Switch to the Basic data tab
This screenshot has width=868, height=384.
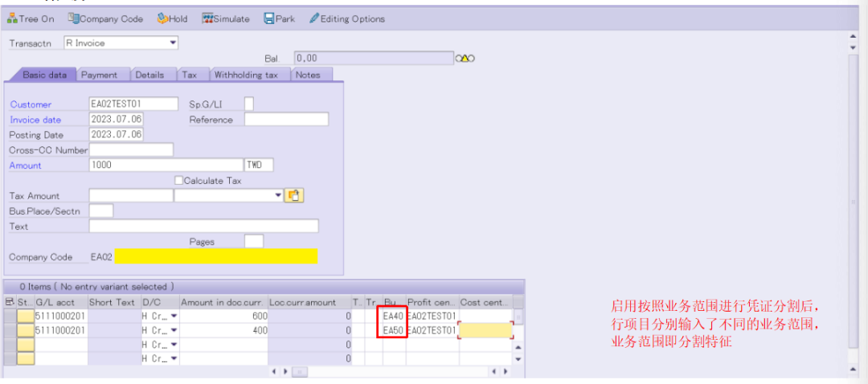coord(43,75)
